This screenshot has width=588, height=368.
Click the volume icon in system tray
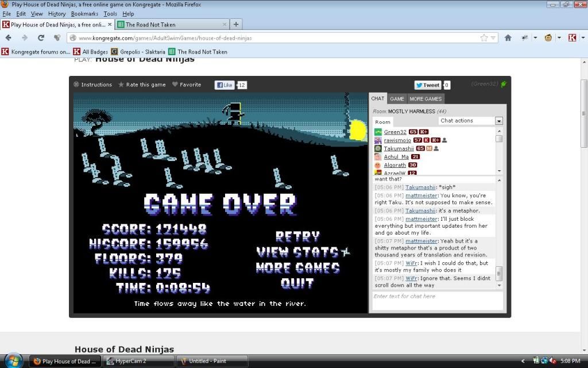(553, 361)
